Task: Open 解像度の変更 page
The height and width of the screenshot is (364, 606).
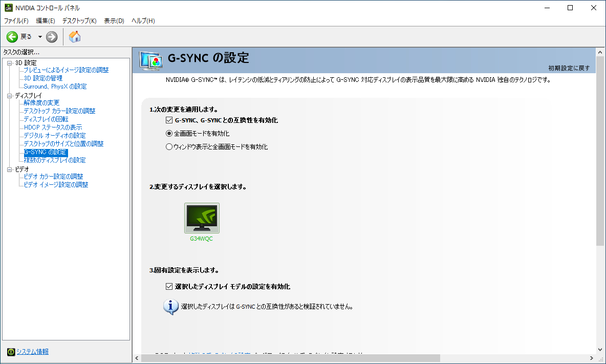Action: click(x=41, y=103)
